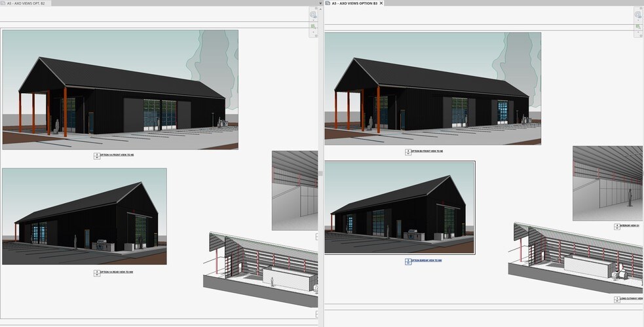Select the Option B2 front view in right pane
The width and height of the screenshot is (644, 327).
(x=432, y=88)
